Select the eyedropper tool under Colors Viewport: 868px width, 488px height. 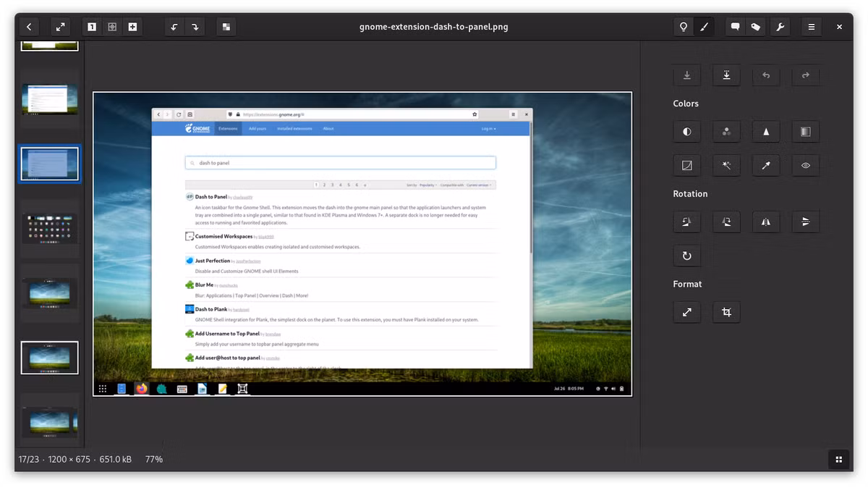(x=766, y=166)
